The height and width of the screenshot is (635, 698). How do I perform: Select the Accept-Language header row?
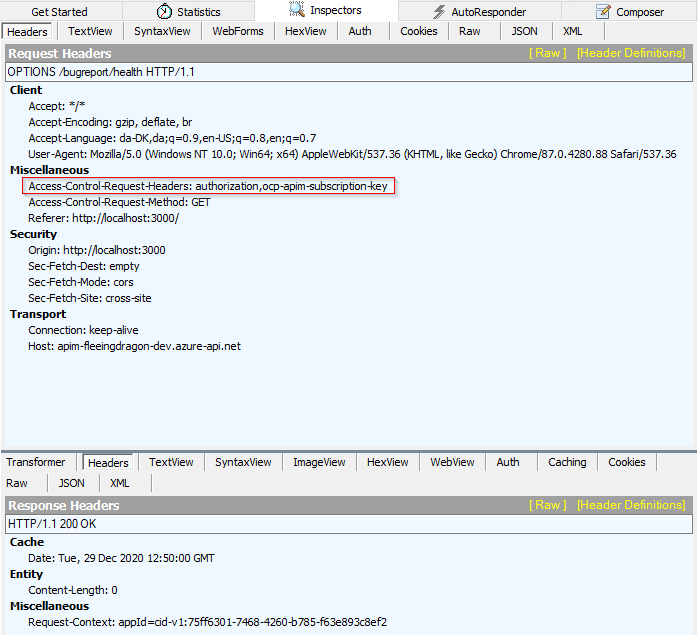click(x=172, y=138)
